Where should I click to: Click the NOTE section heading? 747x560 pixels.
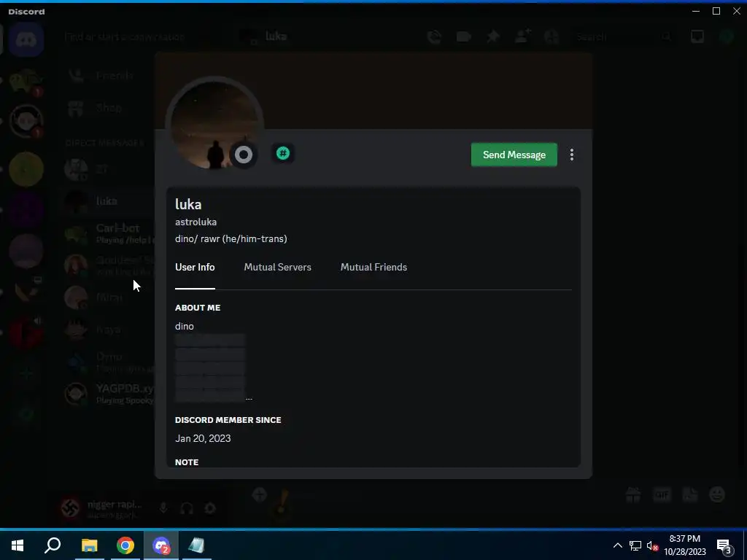187,462
